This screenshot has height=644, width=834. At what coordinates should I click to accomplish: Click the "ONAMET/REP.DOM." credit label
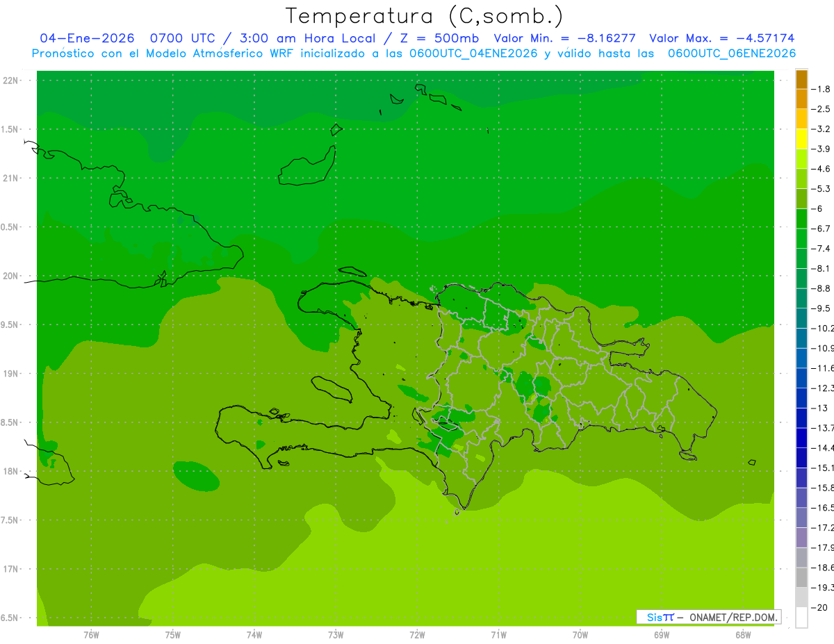733,617
